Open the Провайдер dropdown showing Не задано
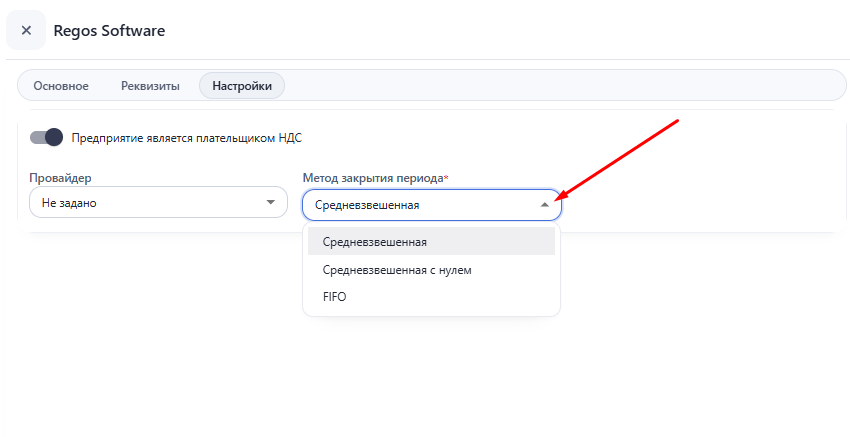Viewport: 850px width, 437px height. tap(158, 202)
